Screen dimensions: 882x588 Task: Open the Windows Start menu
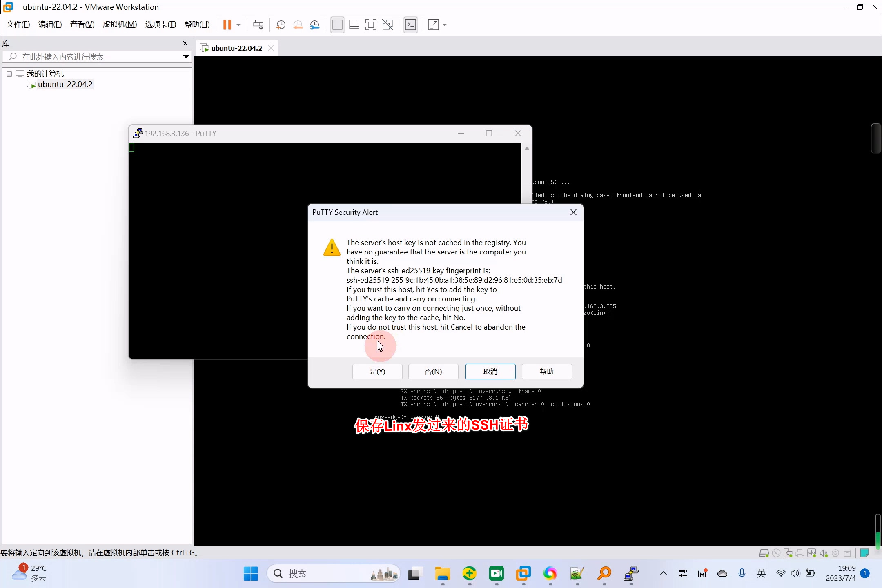click(x=251, y=574)
